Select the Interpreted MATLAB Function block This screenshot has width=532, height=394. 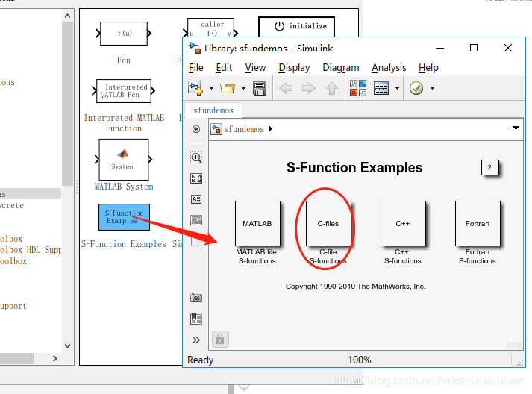click(x=124, y=91)
